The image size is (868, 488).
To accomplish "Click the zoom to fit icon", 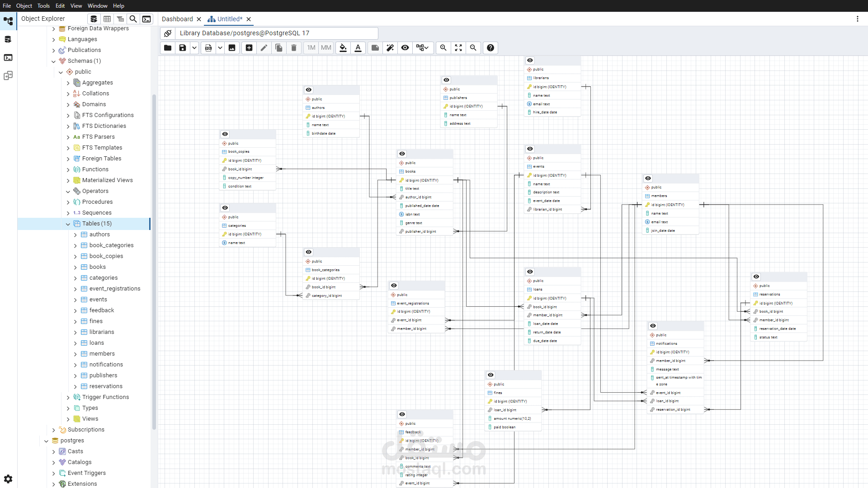I will 458,48.
